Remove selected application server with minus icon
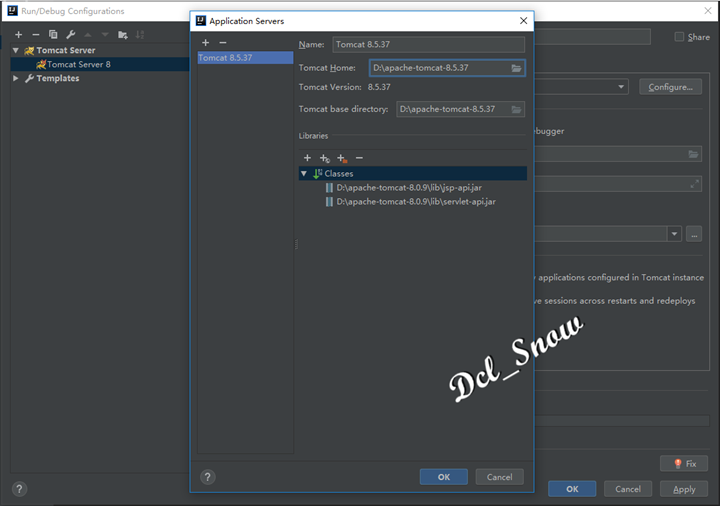 (223, 42)
